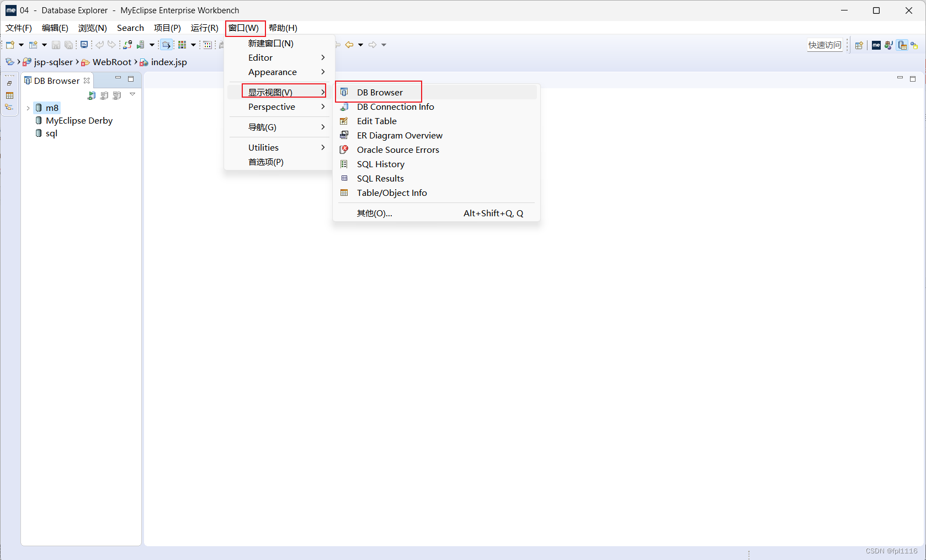Viewport: 926px width, 560px height.
Task: Open the dropdown next to the run server icon
Action: pyautogui.click(x=152, y=45)
